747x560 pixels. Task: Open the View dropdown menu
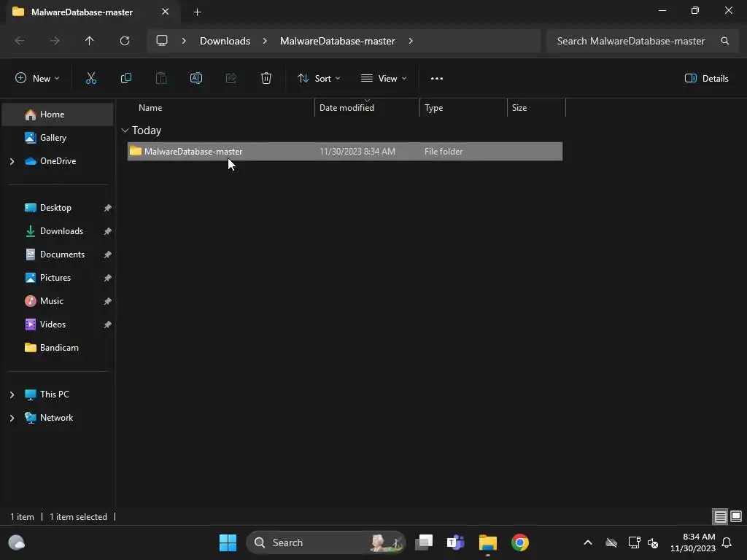384,79
